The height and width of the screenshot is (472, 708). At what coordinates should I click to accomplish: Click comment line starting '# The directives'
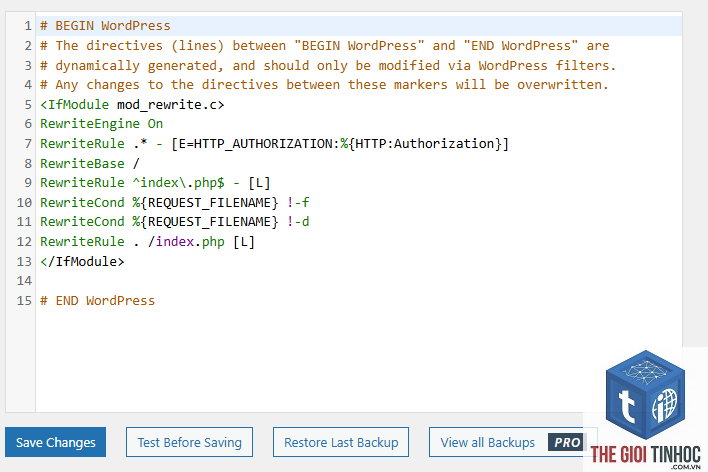point(324,46)
